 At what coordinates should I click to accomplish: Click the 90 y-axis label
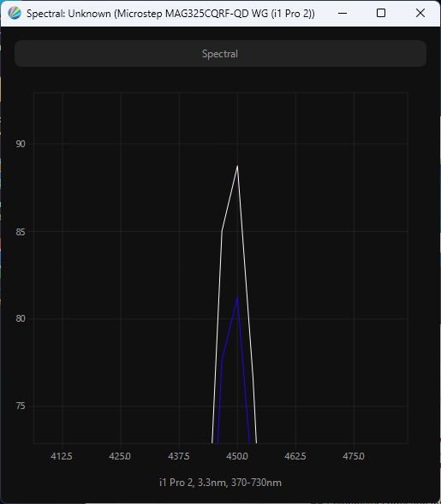pyautogui.click(x=21, y=144)
